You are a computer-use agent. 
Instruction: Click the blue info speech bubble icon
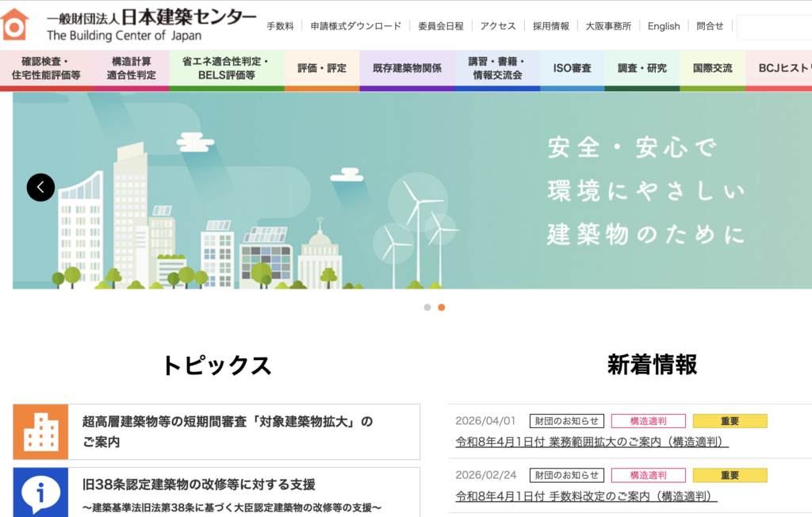(40, 492)
